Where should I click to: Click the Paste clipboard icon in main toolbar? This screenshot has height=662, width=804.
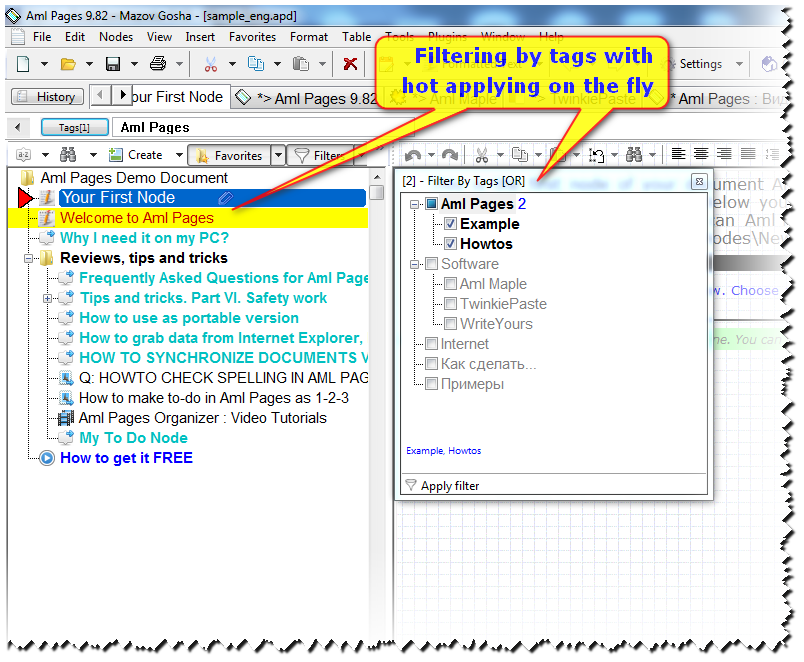pos(300,64)
